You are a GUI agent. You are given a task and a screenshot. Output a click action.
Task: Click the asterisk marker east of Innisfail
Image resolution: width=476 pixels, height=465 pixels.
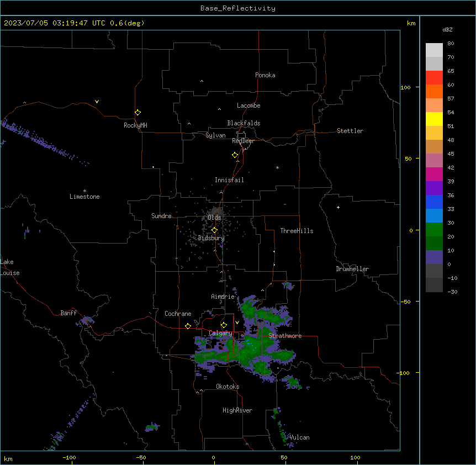pos(277,167)
